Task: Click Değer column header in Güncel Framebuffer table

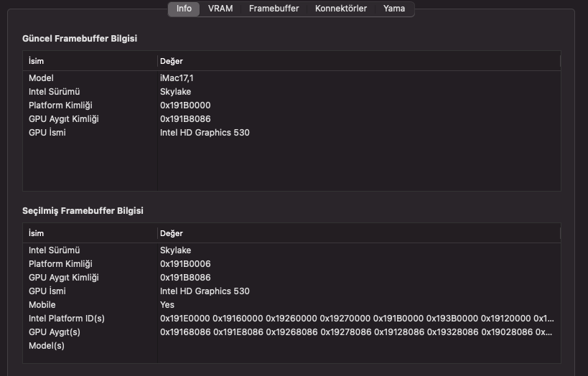Action: [x=359, y=61]
